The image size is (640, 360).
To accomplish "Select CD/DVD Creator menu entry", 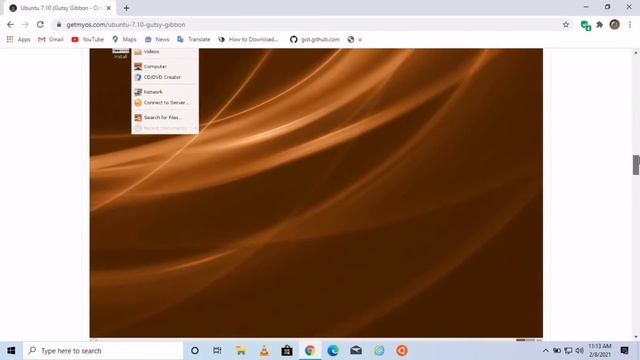I will click(165, 77).
